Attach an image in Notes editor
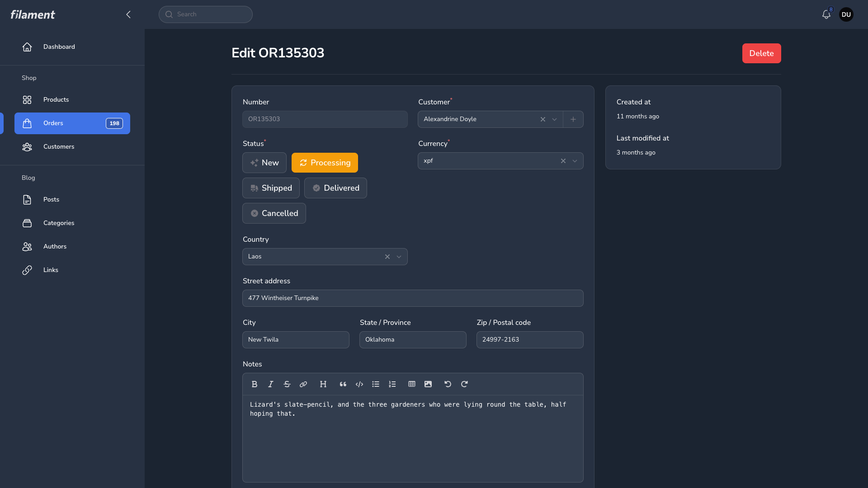Viewport: 868px width, 488px height. coord(428,384)
